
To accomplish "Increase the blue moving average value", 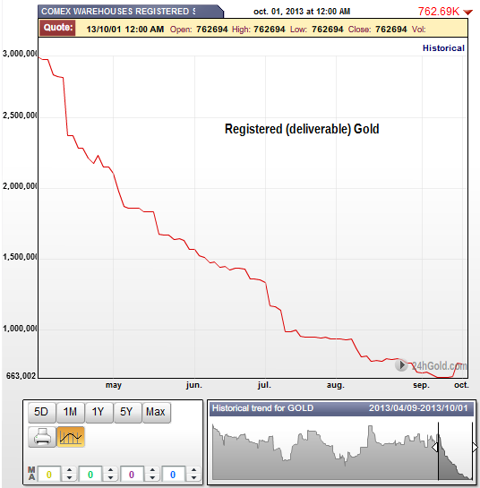I will coord(194,470).
